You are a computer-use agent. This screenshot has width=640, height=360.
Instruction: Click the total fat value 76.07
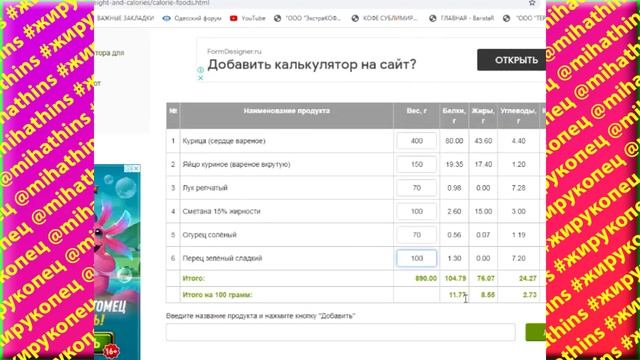click(x=485, y=278)
